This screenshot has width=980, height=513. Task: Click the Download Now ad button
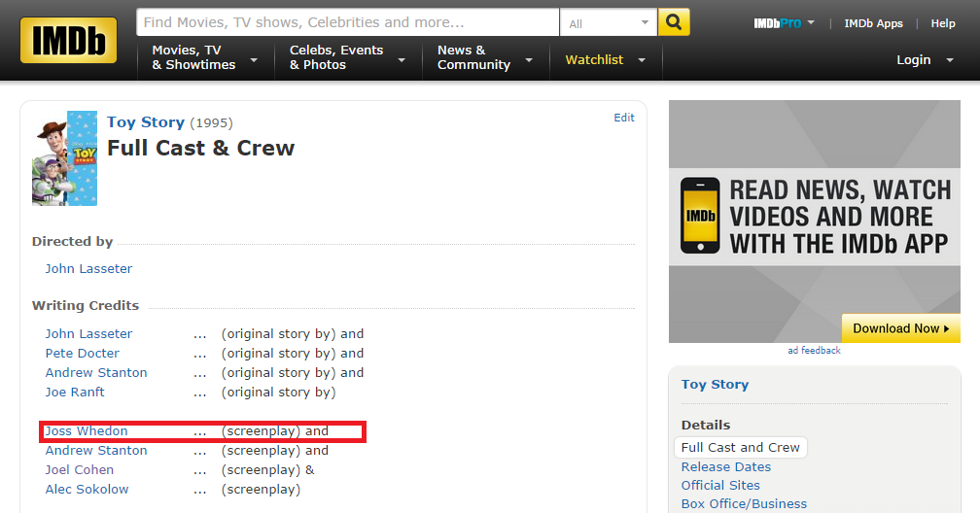click(x=900, y=328)
